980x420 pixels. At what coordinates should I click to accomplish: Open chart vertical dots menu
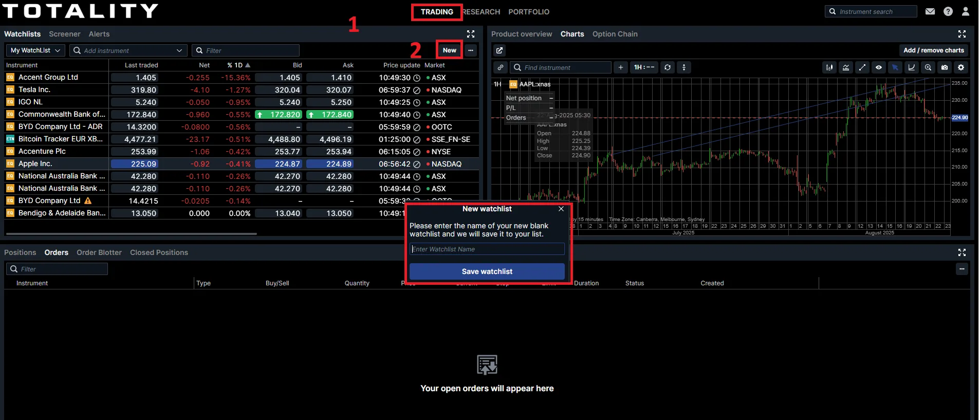683,67
